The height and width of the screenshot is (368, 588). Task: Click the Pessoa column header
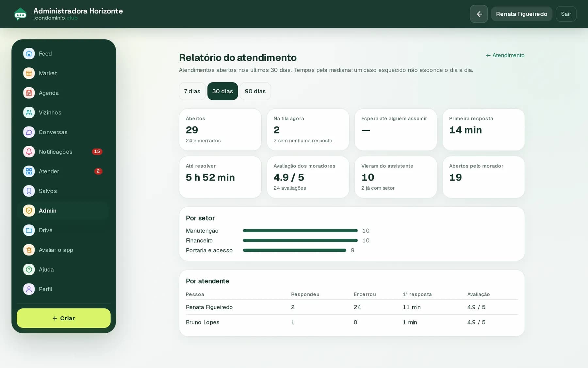coord(195,294)
